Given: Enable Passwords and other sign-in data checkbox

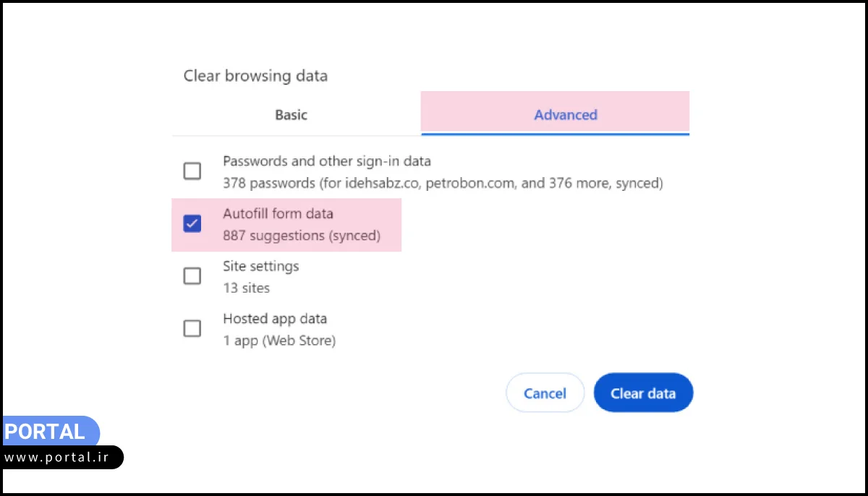Looking at the screenshot, I should [x=192, y=171].
